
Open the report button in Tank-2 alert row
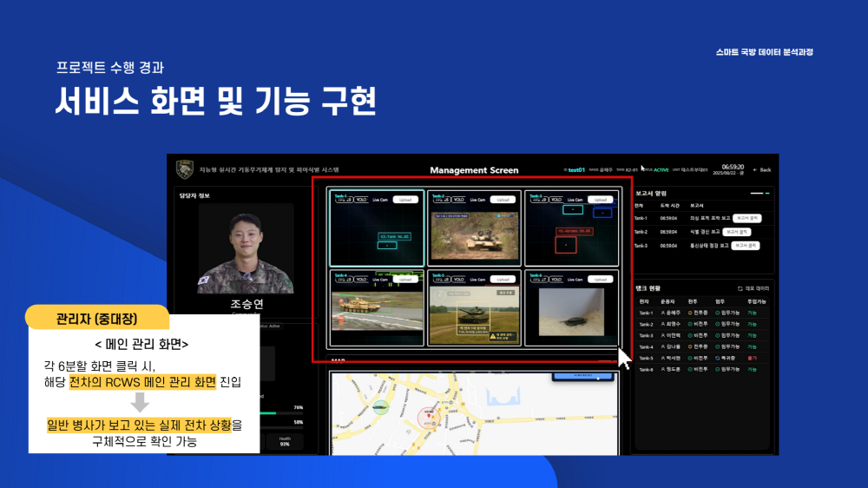point(737,232)
